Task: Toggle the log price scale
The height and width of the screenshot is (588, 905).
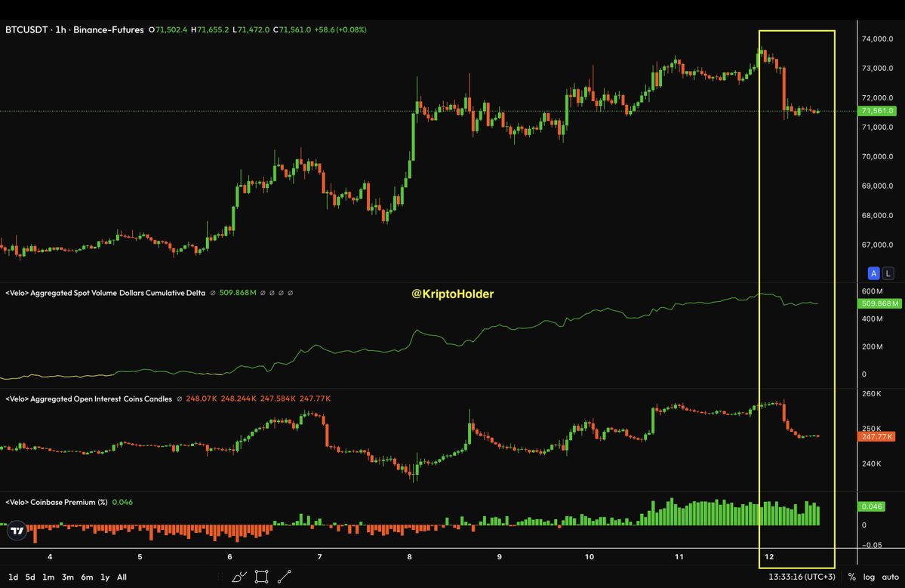Action: [x=869, y=577]
